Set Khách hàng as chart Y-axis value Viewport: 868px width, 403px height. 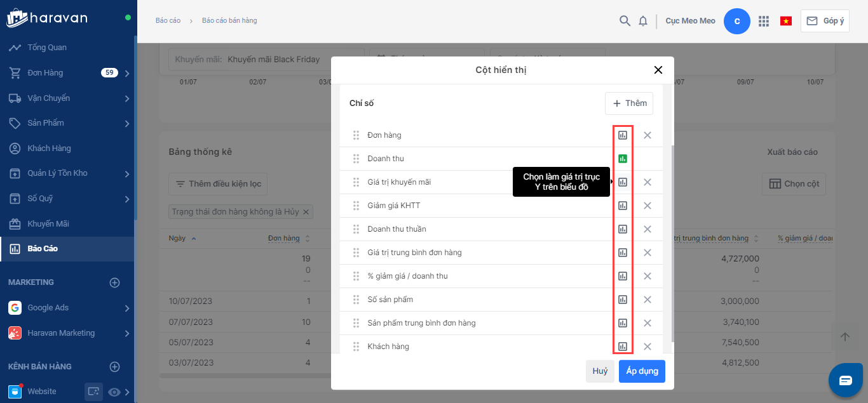click(x=623, y=347)
